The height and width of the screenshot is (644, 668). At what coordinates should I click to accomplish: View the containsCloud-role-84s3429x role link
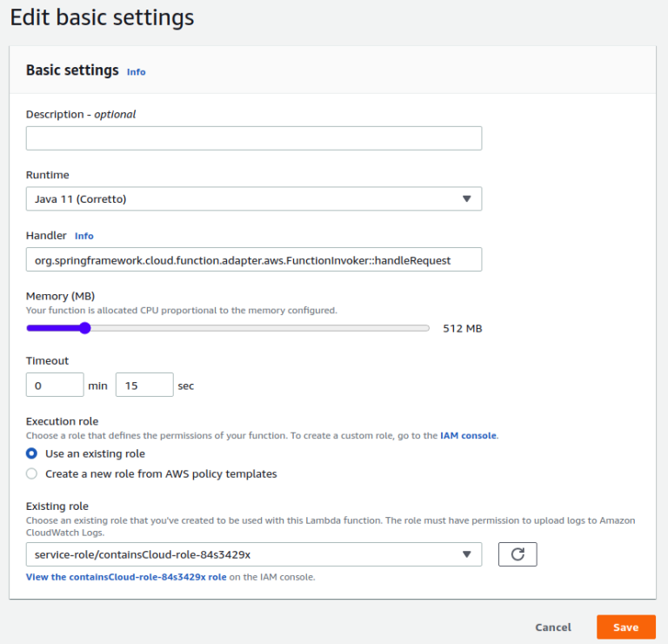126,577
